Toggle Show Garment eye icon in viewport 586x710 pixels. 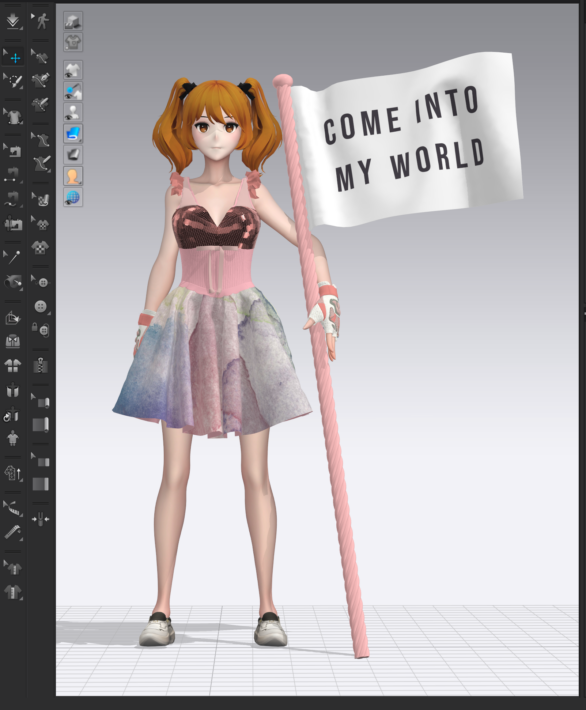73,70
